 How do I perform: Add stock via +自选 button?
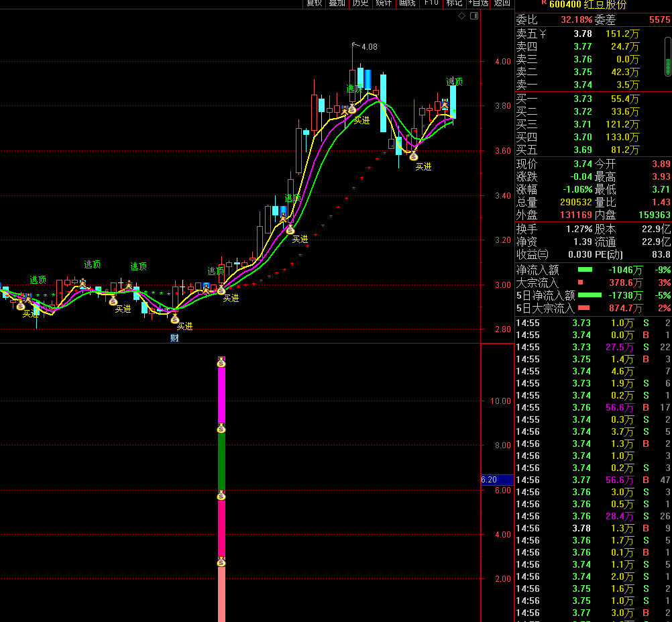pos(478,3)
